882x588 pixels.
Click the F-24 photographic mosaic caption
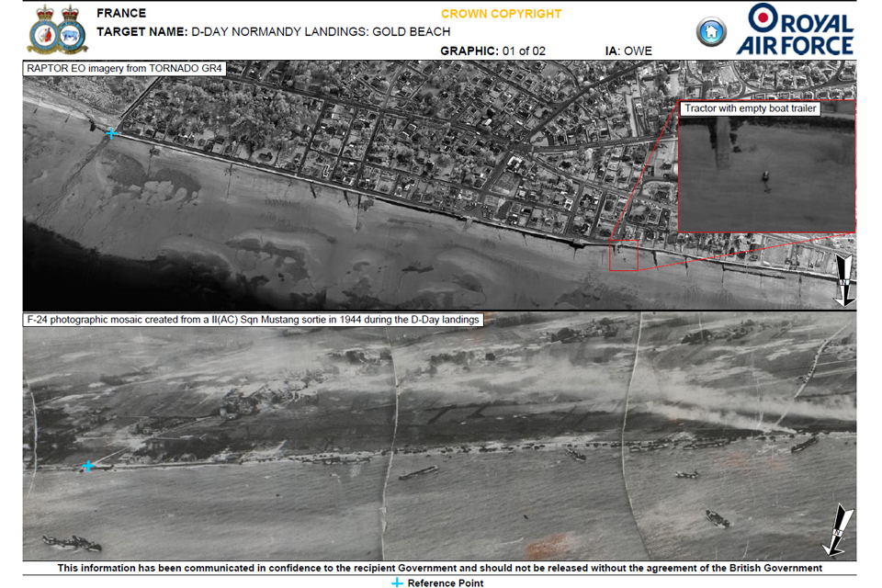[253, 320]
